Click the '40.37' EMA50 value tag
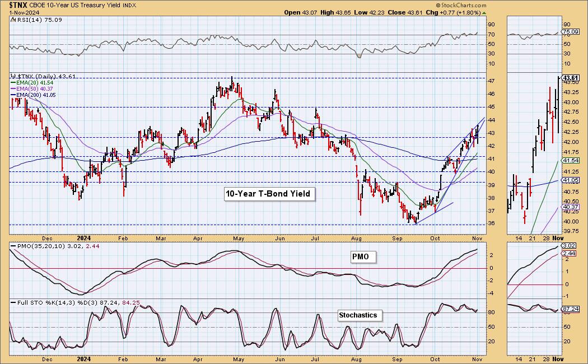The height and width of the screenshot is (364, 588). (x=571, y=207)
